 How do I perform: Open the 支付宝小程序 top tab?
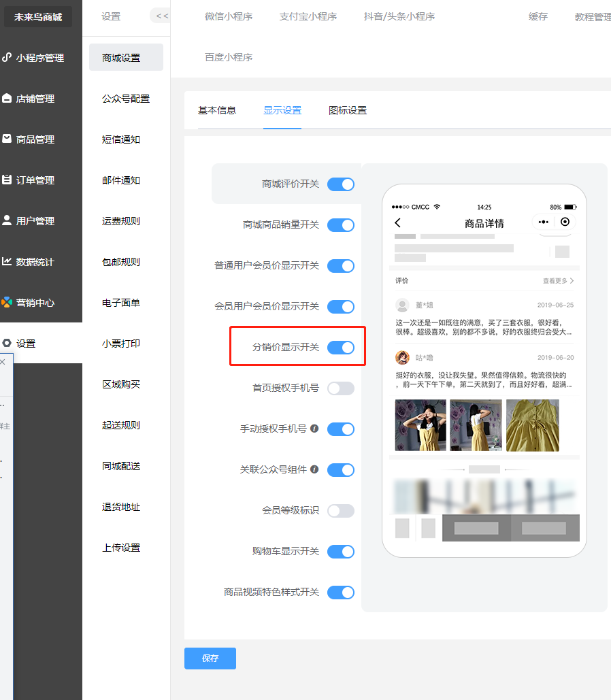tap(308, 16)
